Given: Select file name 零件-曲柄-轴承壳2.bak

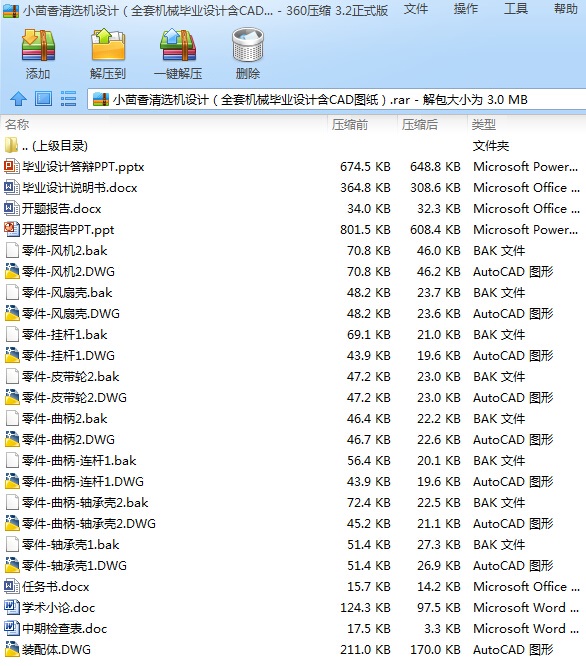Looking at the screenshot, I should [85, 503].
